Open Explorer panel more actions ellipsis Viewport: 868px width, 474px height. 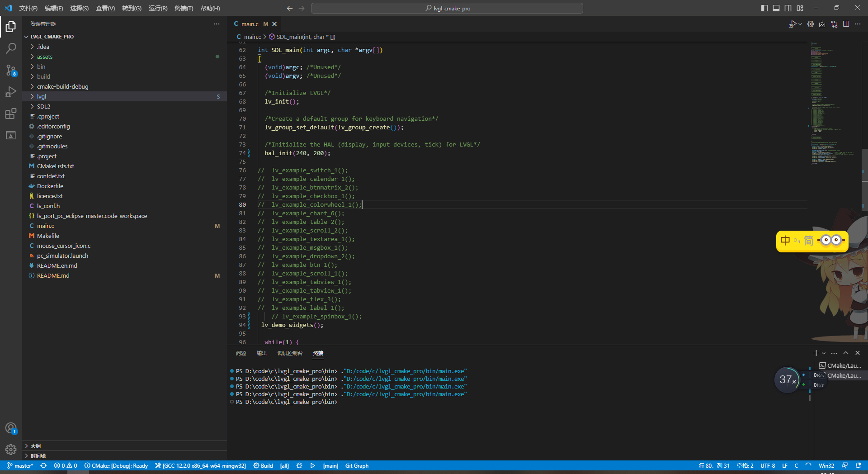tap(217, 24)
